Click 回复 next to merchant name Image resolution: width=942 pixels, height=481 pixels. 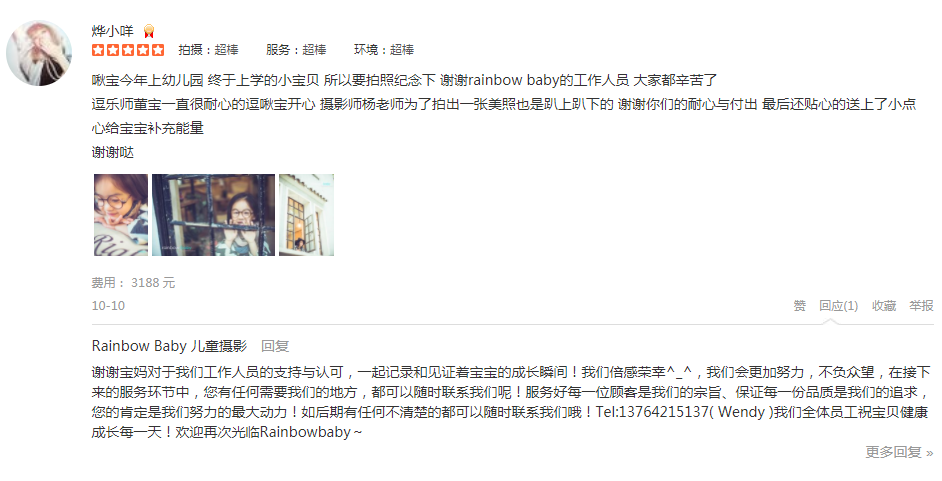click(275, 346)
